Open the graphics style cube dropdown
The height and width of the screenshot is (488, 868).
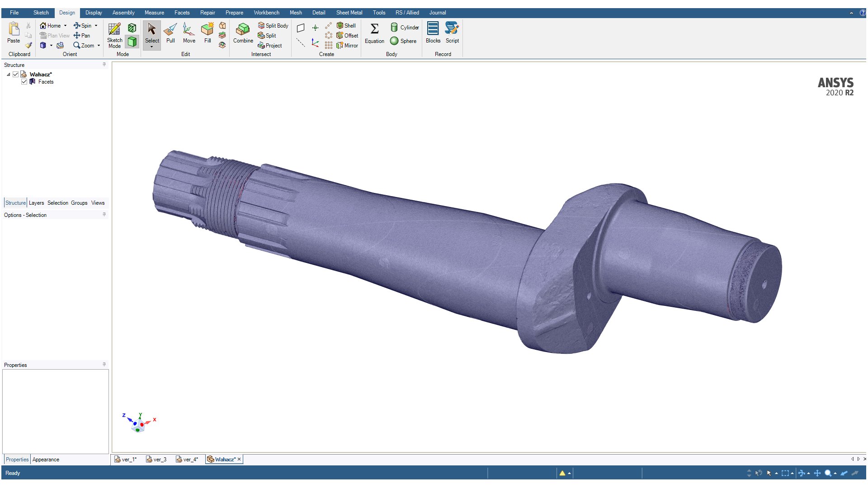pos(51,46)
